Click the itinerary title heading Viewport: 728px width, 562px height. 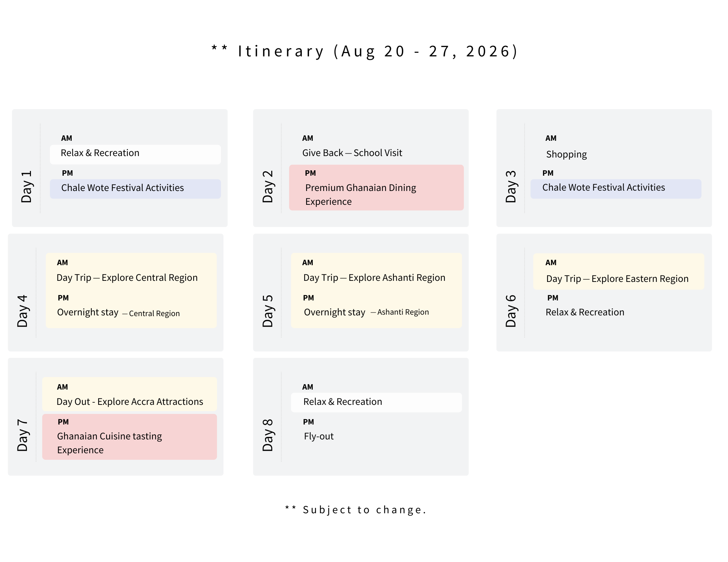coord(365,51)
